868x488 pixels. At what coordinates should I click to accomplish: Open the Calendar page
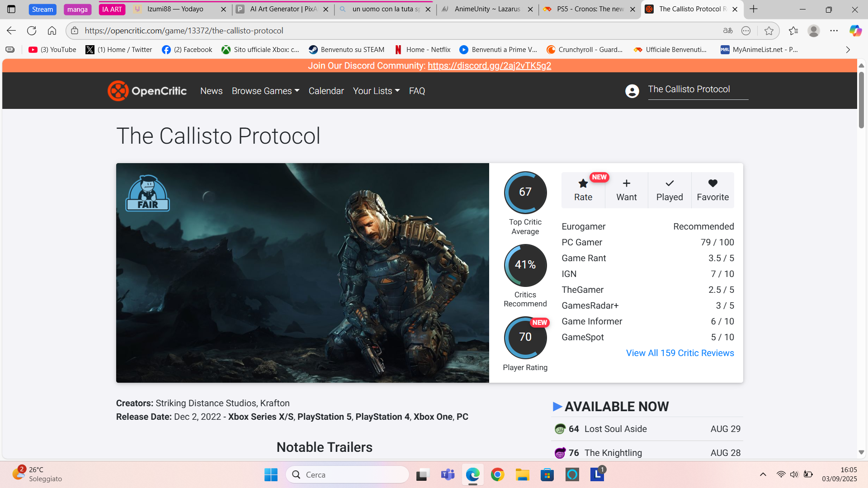tap(326, 91)
